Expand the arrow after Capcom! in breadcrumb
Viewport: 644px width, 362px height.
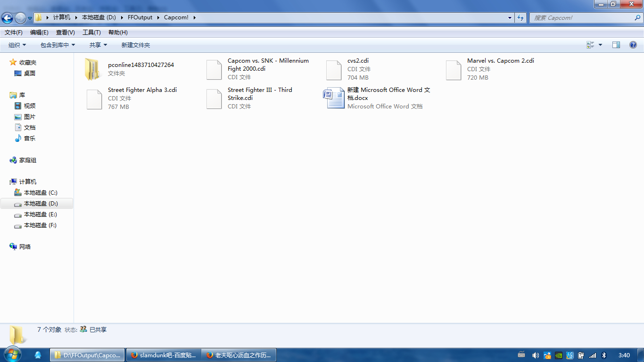(194, 17)
